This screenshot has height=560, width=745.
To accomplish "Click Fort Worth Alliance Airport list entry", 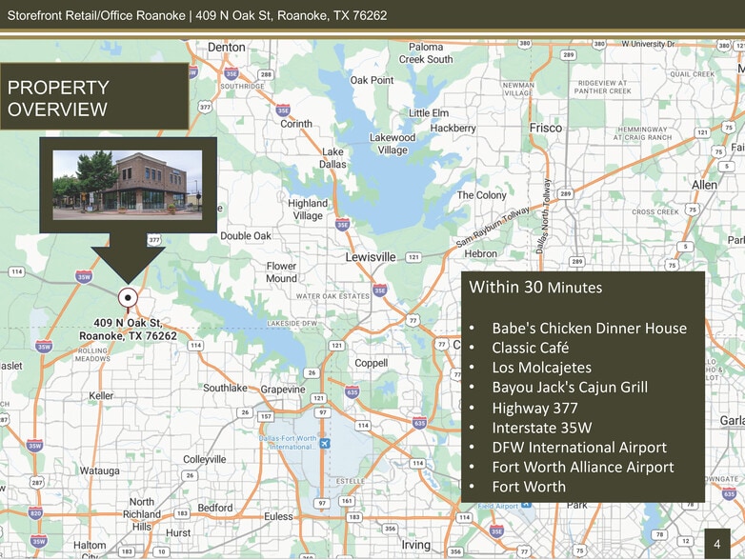I will tap(582, 467).
